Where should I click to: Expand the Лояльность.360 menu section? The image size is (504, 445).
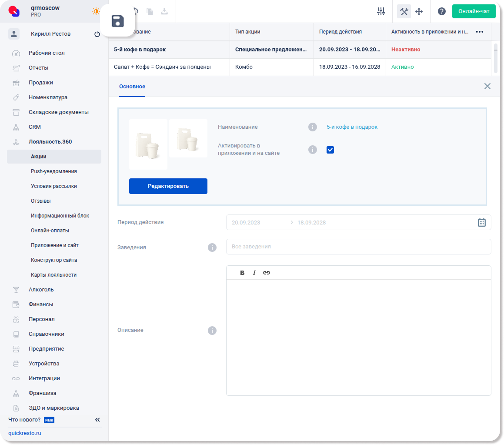(x=50, y=142)
